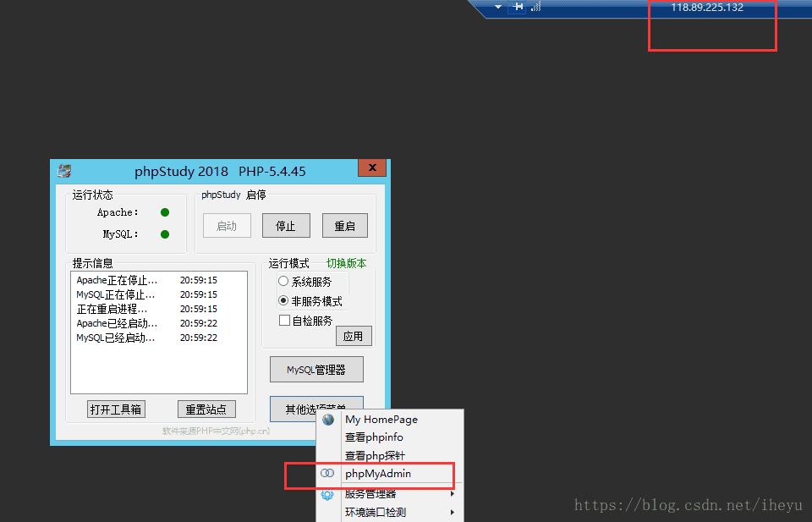Click the 应用 button
The height and width of the screenshot is (522, 812).
coord(354,336)
